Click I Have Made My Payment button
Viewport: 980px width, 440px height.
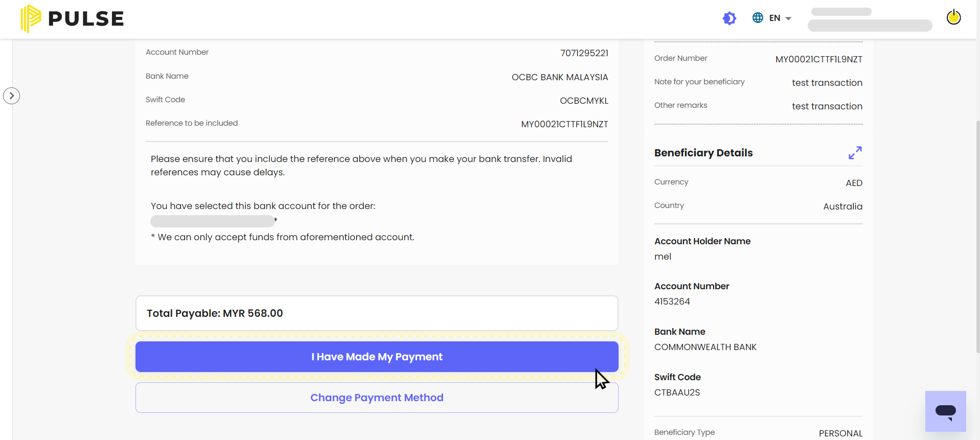[x=377, y=357]
